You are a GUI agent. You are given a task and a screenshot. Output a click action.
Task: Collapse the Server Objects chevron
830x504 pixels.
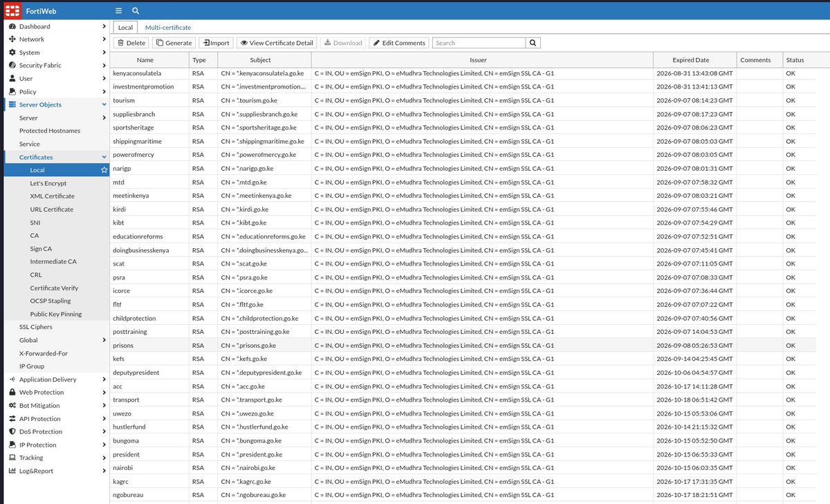(x=104, y=105)
